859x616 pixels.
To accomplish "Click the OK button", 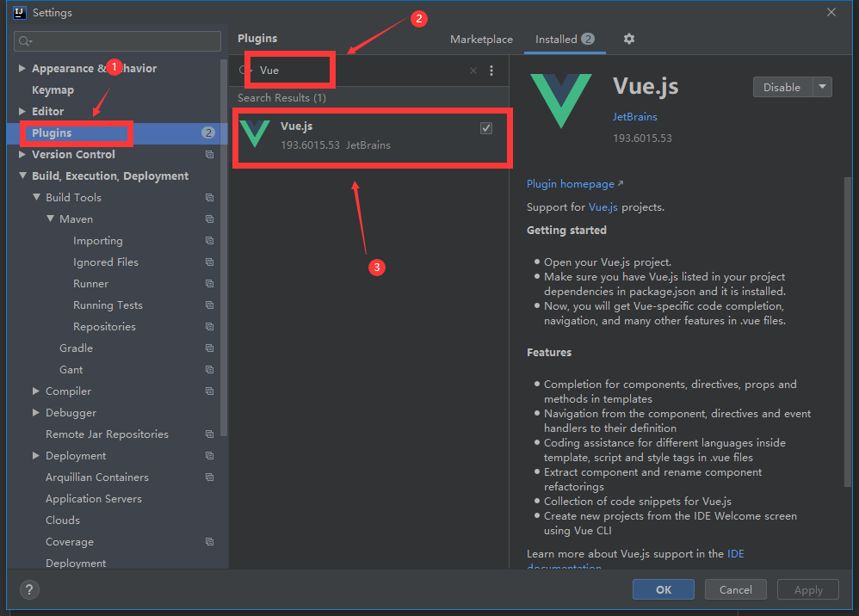I will pyautogui.click(x=664, y=589).
